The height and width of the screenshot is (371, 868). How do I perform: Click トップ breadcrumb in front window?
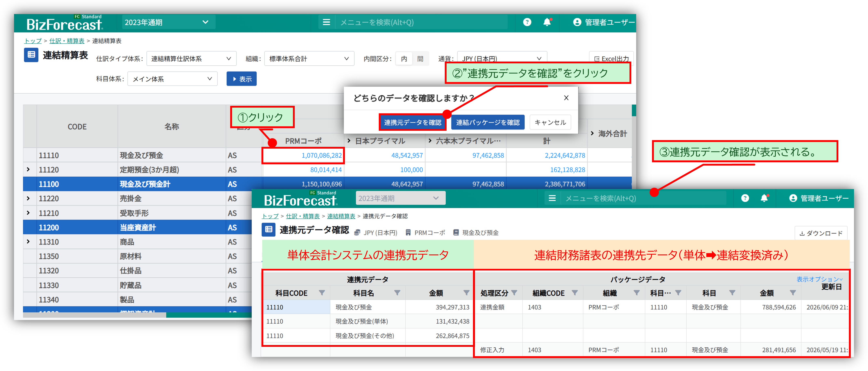270,216
